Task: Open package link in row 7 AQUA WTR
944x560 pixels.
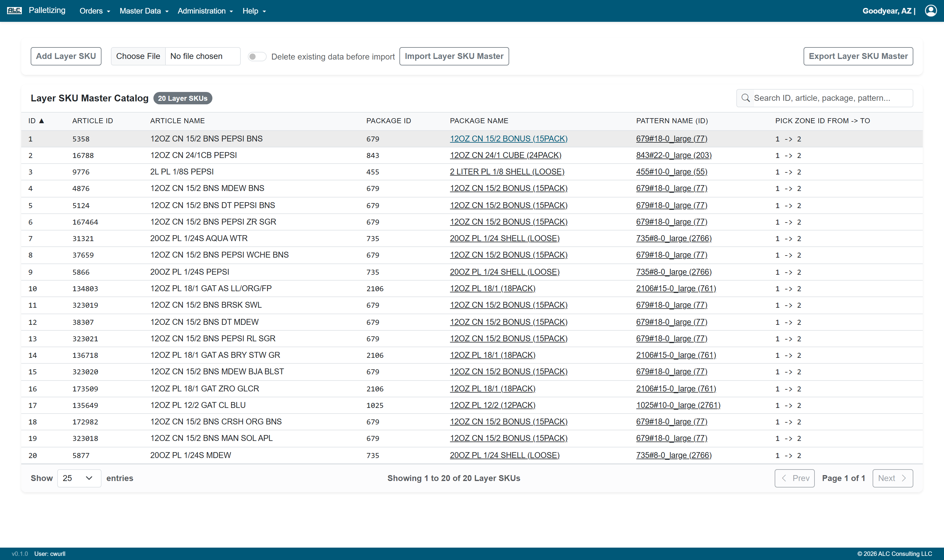Action: point(504,238)
